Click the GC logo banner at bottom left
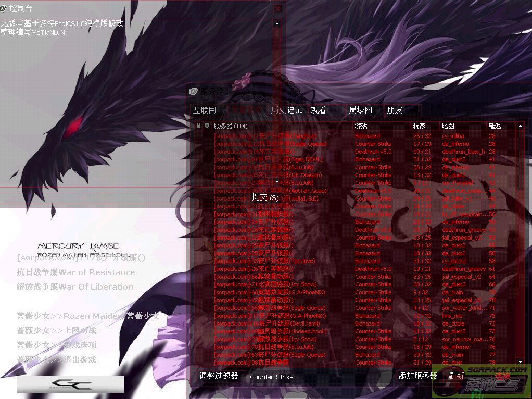532x399 pixels. point(70,384)
